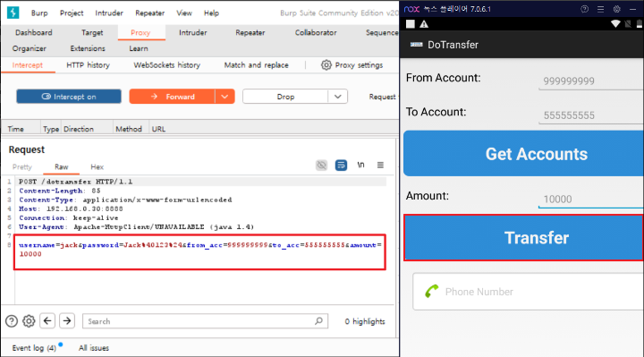Image resolution: width=644 pixels, height=357 pixels.
Task: Open the Intruder menu in menu bar
Action: pyautogui.click(x=109, y=13)
